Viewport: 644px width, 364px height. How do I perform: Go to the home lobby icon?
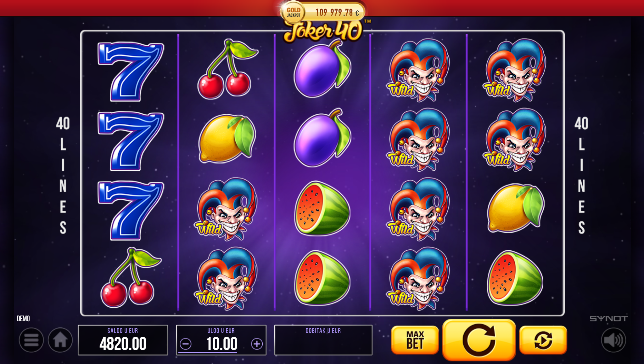pos(60,340)
